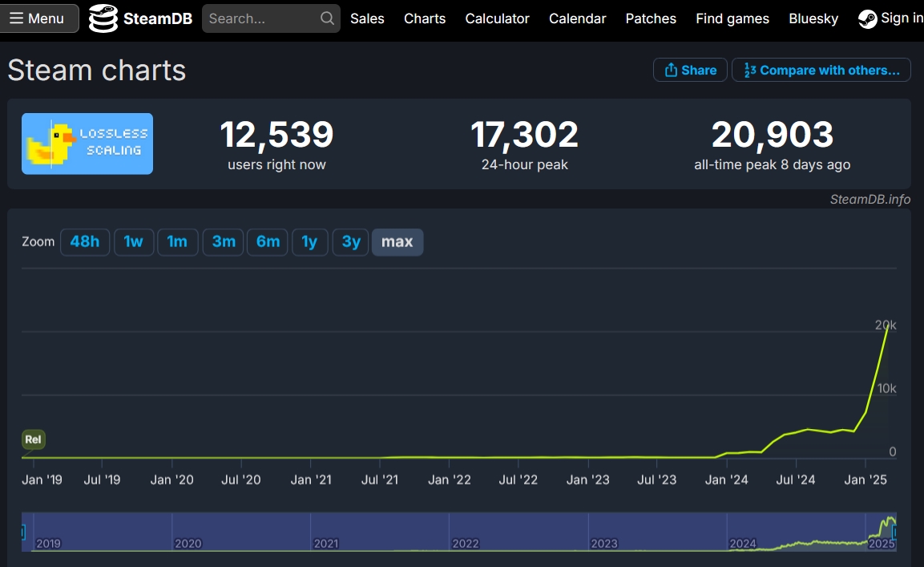924x567 pixels.
Task: Set chart zoom to 1y
Action: tap(310, 242)
